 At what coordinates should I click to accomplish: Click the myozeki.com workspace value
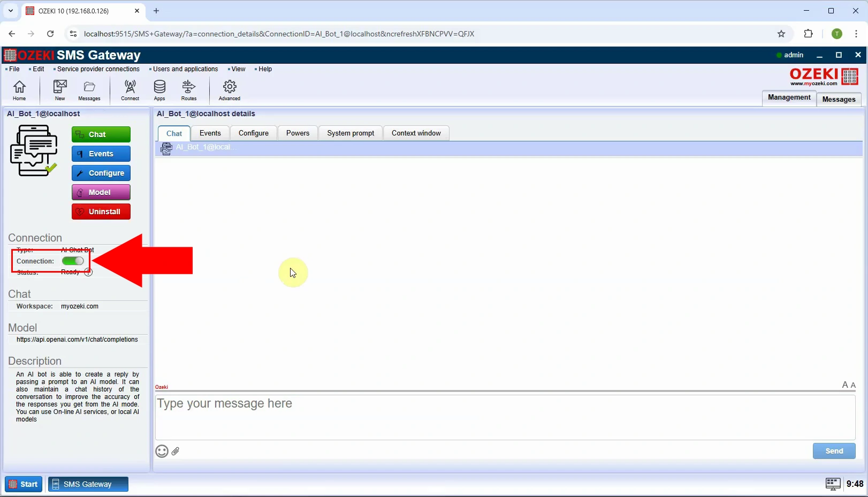coord(80,306)
